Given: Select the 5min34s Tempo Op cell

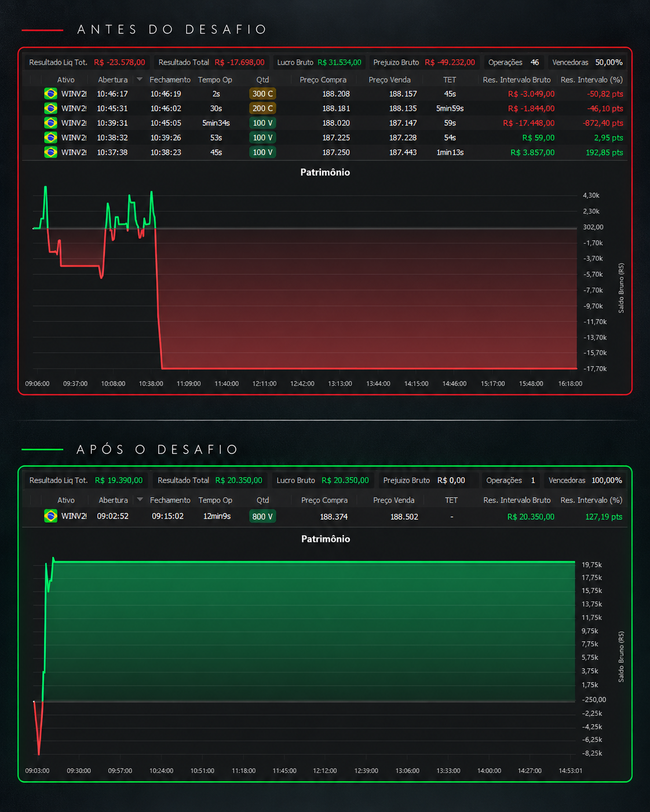Looking at the screenshot, I should click(216, 123).
